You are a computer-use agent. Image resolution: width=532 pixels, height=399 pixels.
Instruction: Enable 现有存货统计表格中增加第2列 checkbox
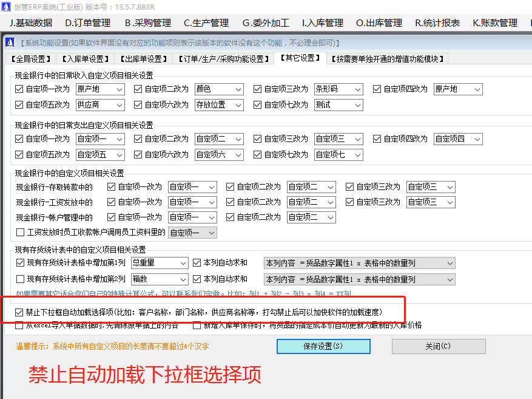pyautogui.click(x=21, y=280)
